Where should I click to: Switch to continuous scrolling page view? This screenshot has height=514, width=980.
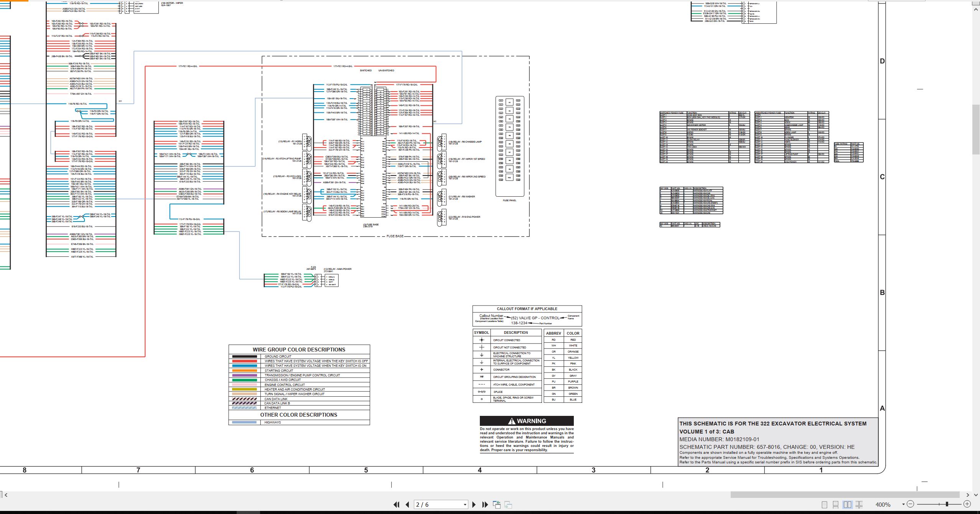[836, 505]
